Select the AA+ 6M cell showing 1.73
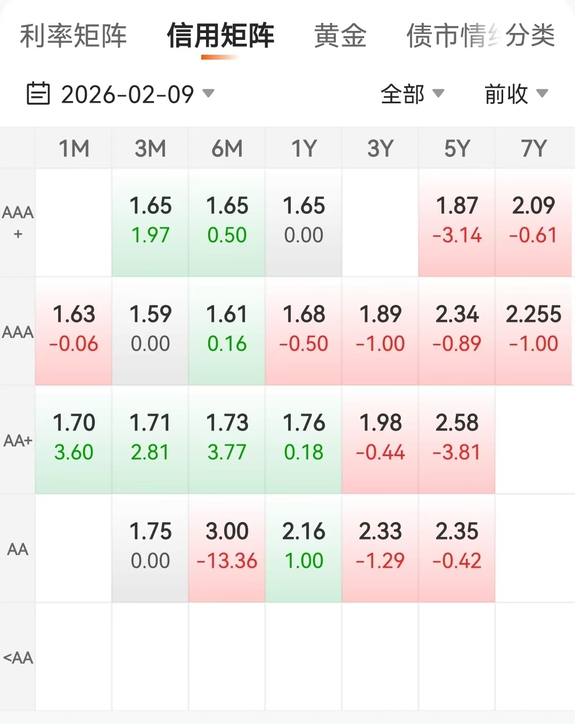575x728 pixels. (227, 437)
